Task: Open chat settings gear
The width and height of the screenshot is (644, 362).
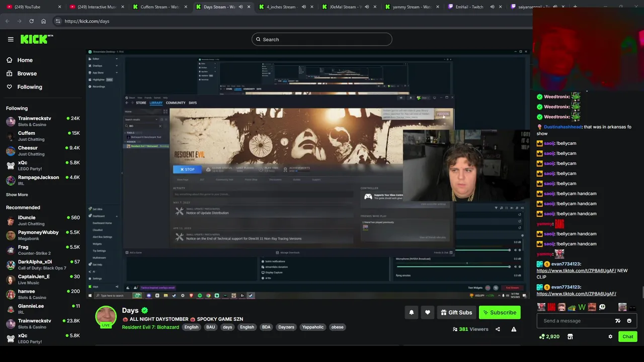Action: 610,336
